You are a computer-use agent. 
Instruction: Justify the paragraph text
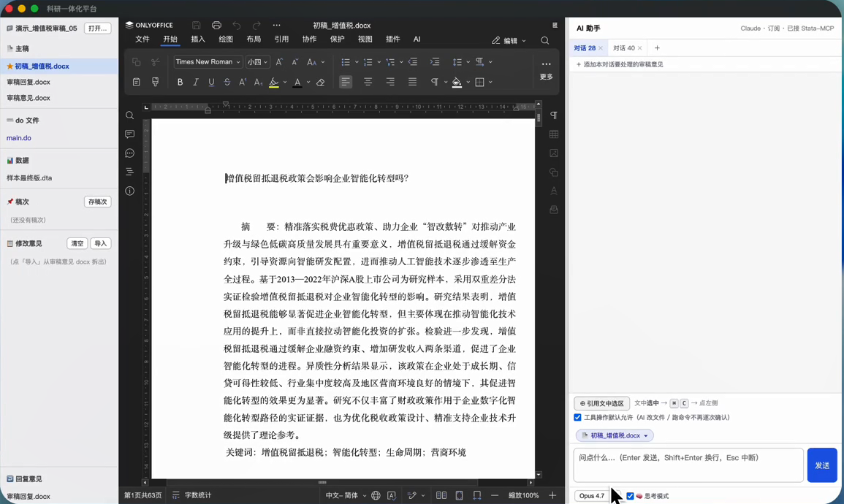tap(412, 83)
